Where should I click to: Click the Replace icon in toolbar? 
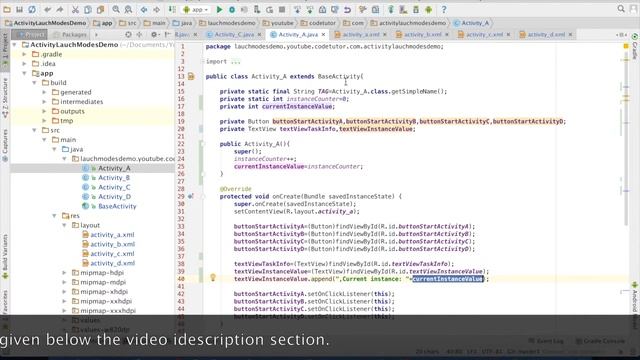(128, 9)
